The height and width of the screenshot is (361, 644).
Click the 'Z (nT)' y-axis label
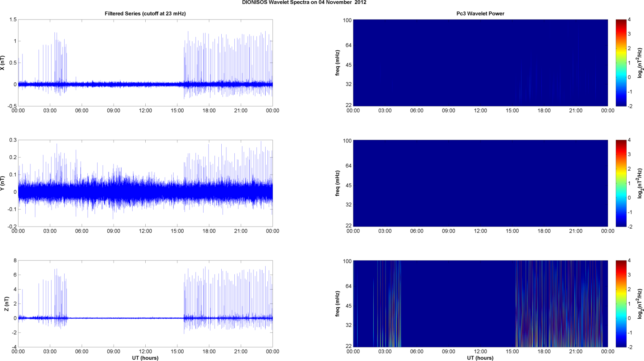(6, 304)
